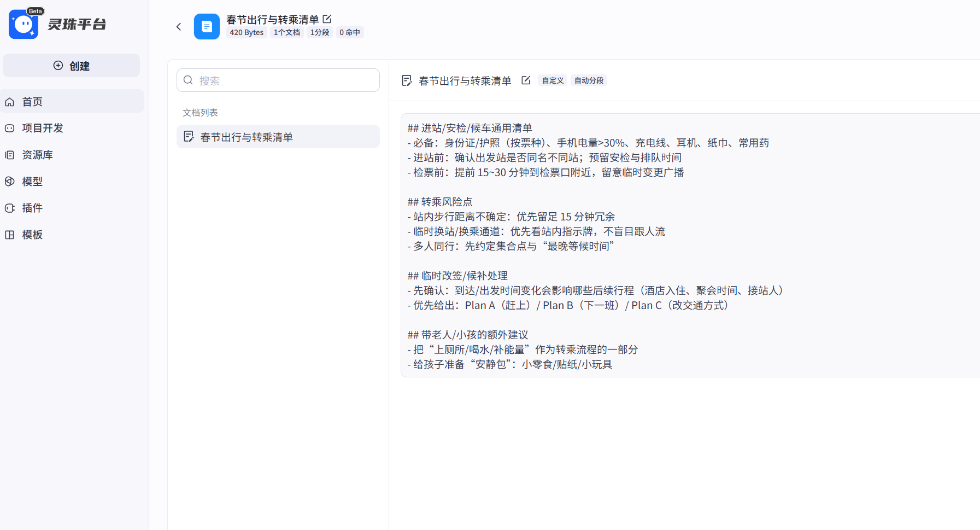Click the plugin icon beside 插件
980x530 pixels.
[x=10, y=208]
